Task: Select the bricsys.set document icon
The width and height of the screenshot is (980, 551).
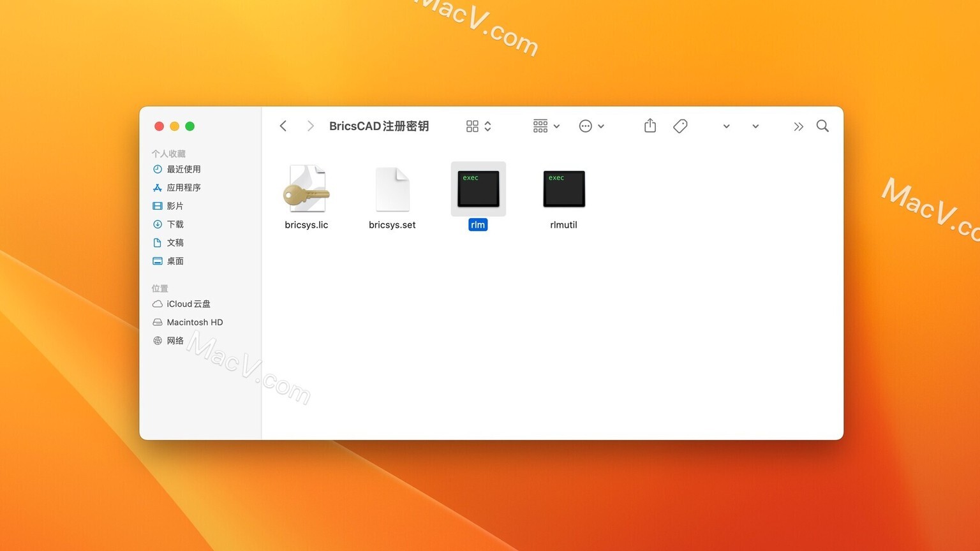Action: pyautogui.click(x=392, y=189)
